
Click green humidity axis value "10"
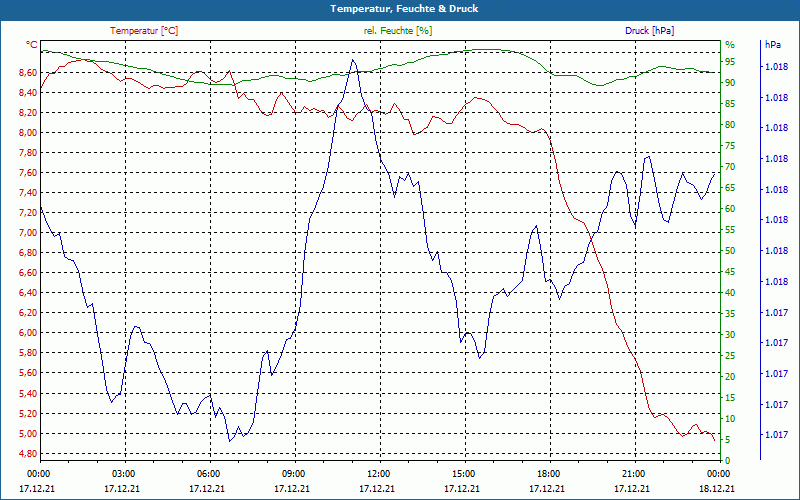tap(730, 419)
